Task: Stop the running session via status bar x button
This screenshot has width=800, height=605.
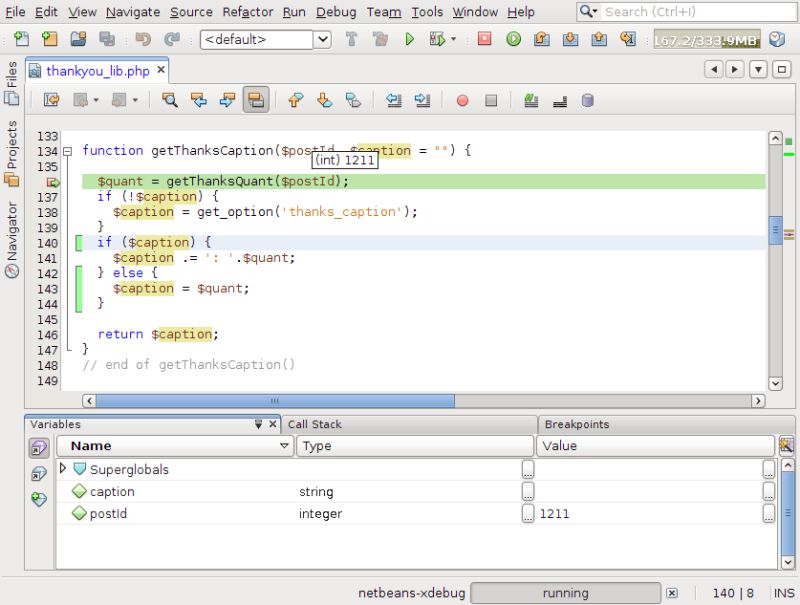Action: coord(672,592)
